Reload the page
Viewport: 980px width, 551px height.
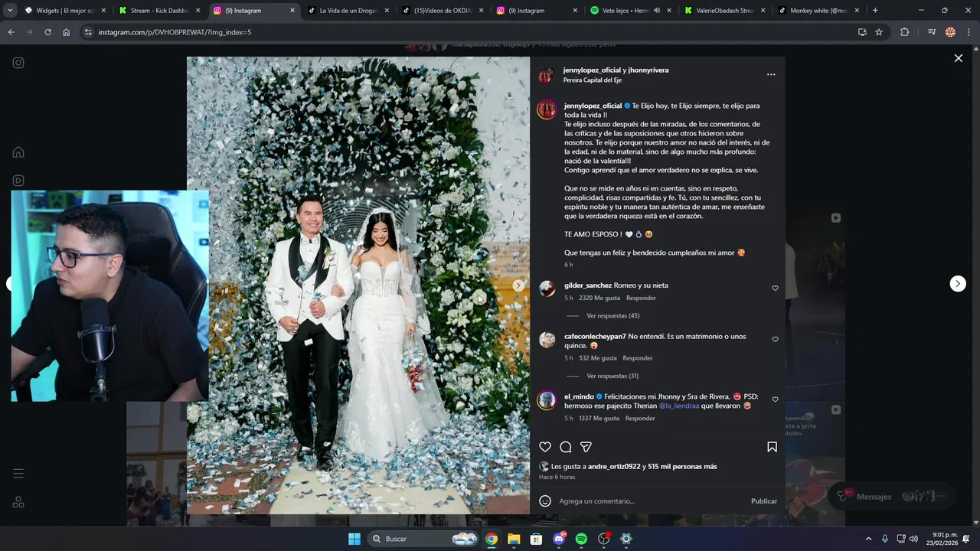click(47, 32)
